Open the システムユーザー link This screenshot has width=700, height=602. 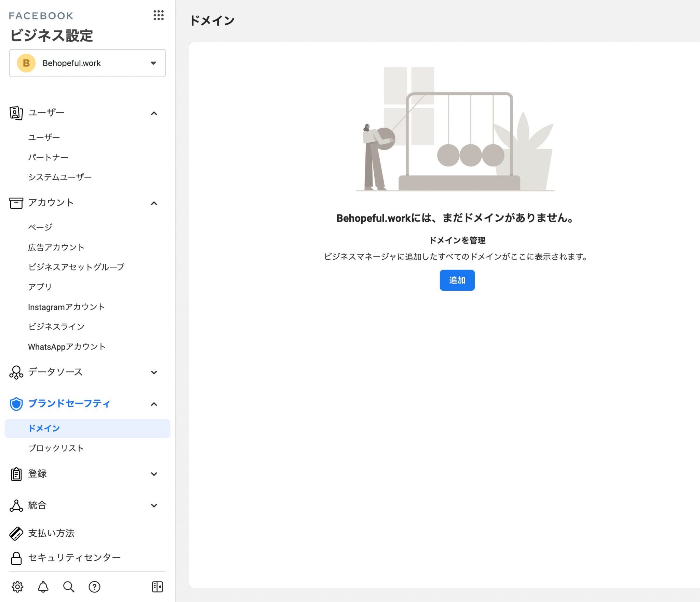[x=60, y=177]
